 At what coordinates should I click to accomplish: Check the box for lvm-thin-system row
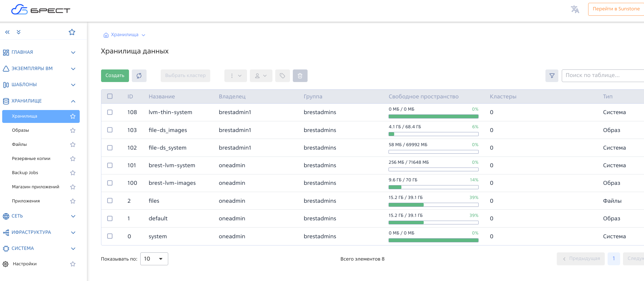110,112
